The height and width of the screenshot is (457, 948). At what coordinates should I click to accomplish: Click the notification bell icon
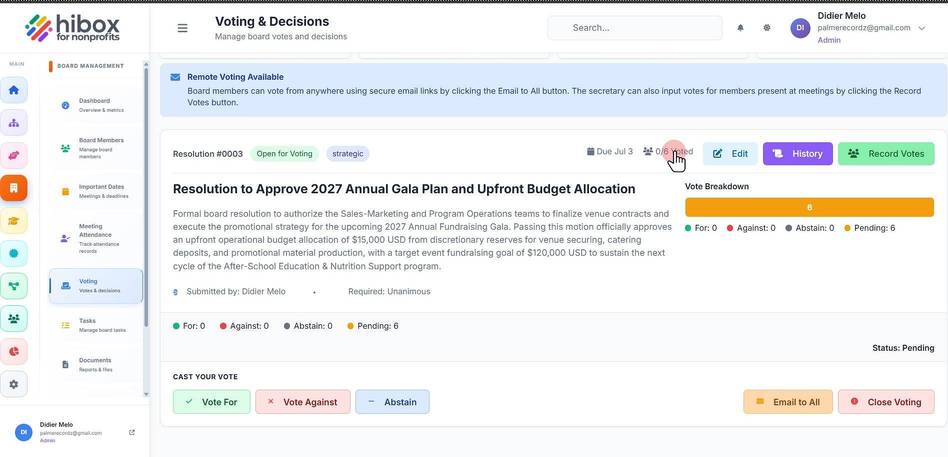click(x=740, y=28)
